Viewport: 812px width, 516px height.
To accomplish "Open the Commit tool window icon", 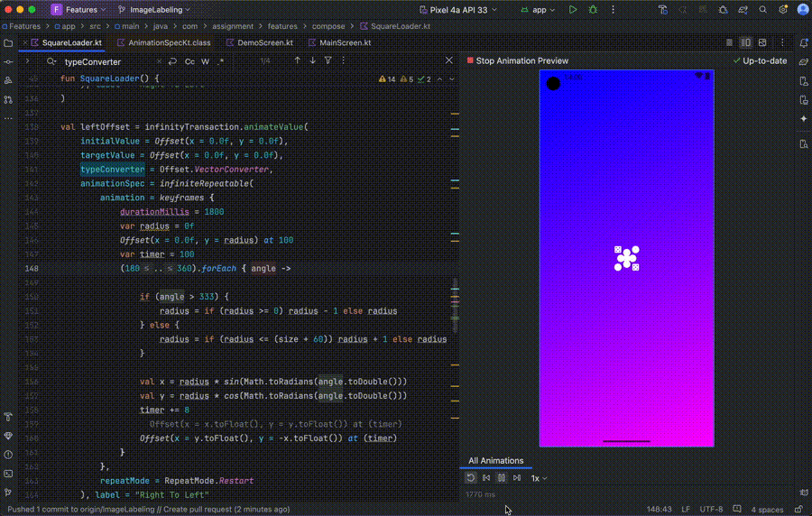I will tap(8, 61).
